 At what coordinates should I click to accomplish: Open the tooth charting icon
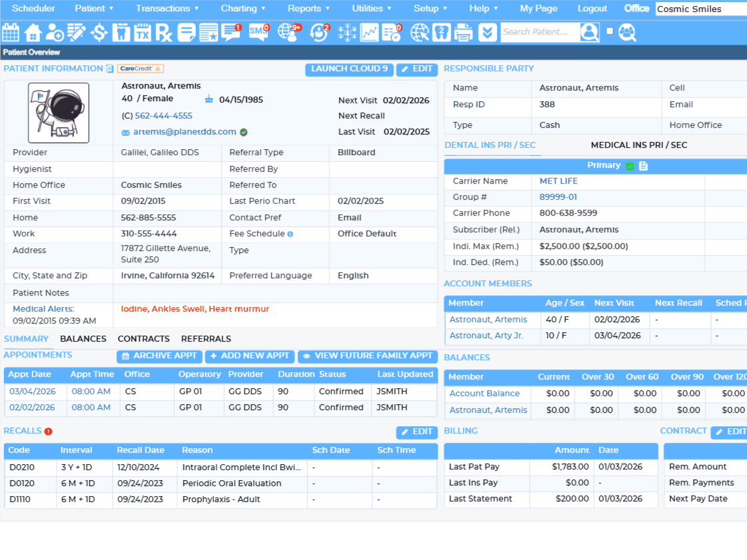coord(121,32)
